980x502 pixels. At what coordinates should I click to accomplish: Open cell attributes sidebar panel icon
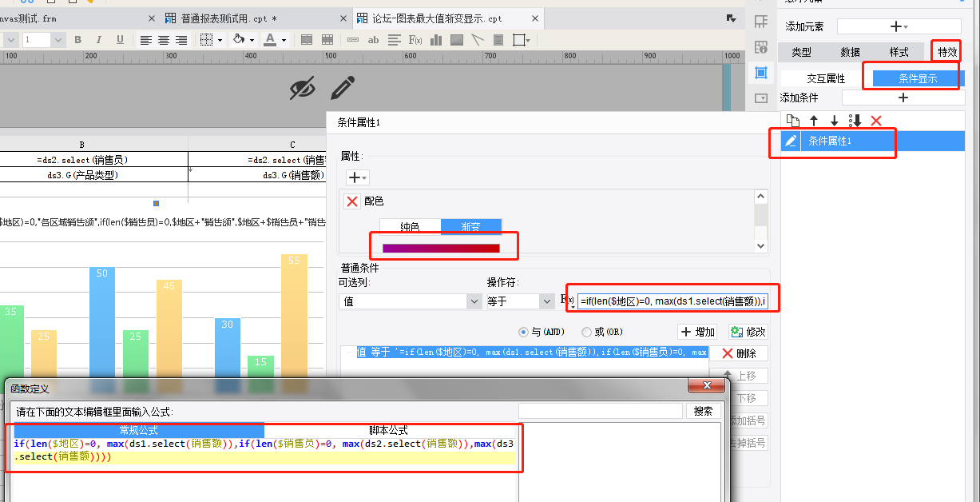pyautogui.click(x=761, y=23)
